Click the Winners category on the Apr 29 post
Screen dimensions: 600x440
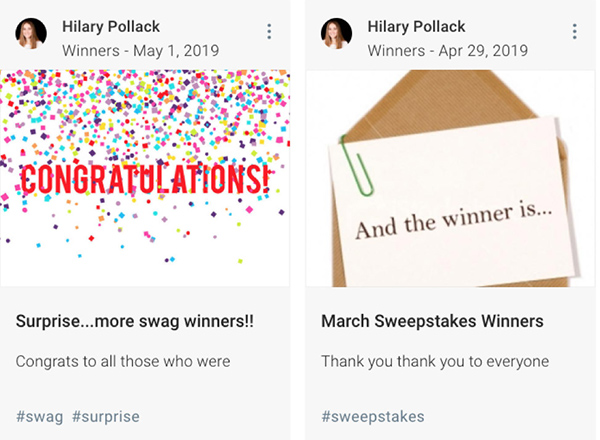[x=396, y=49]
